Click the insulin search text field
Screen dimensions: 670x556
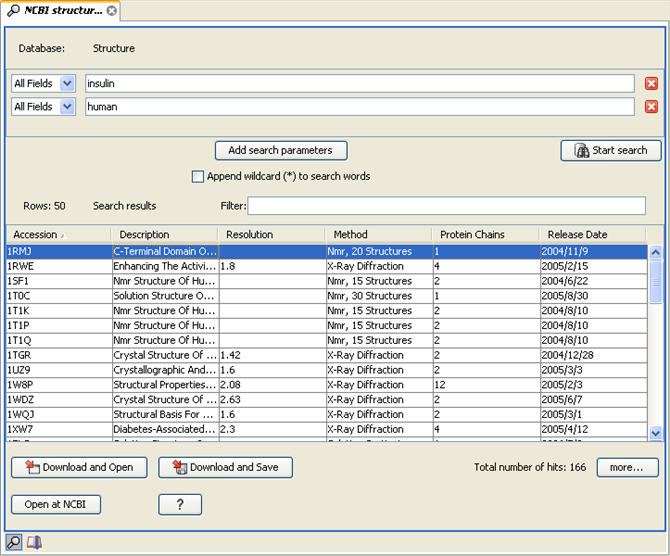pyautogui.click(x=360, y=83)
